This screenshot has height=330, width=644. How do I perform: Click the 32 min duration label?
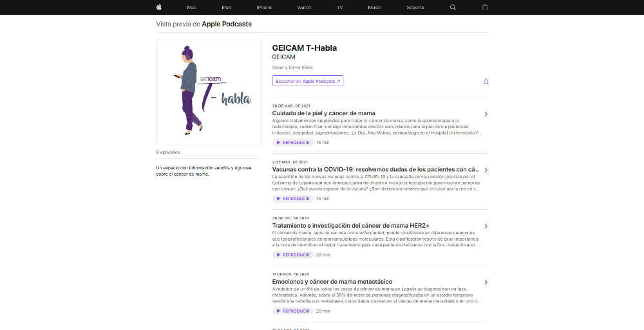pyautogui.click(x=323, y=255)
